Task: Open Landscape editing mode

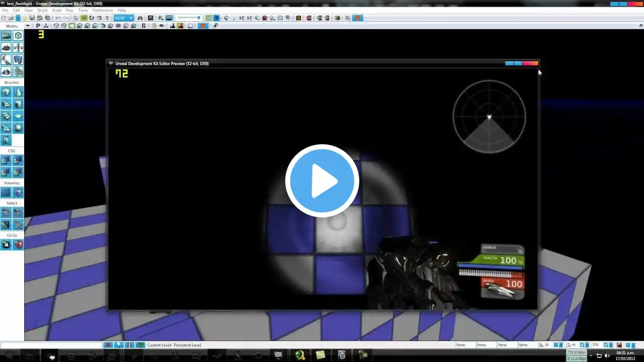Action: (x=6, y=72)
